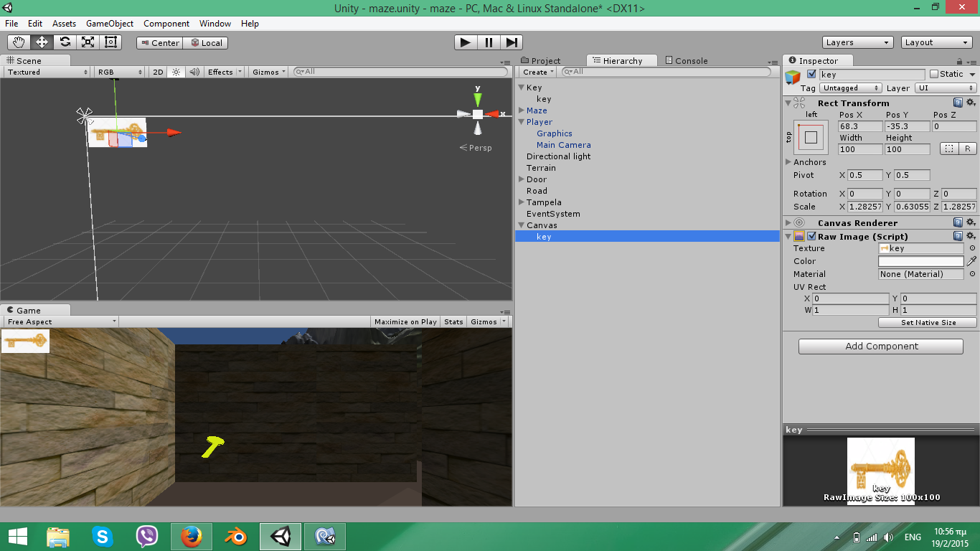Select the Hand tool in toolbar
The width and height of the screenshot is (980, 551).
point(19,42)
